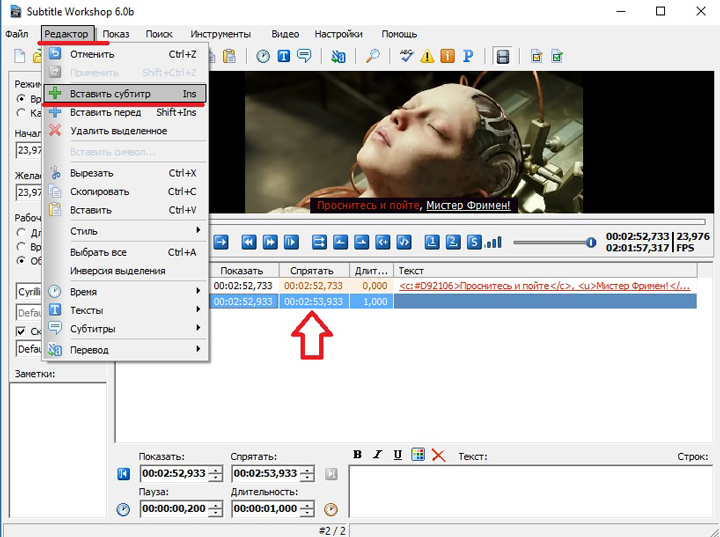Screen dimensions: 720x537
Task: Choose Вставить субтитр from the menu
Action: [x=125, y=93]
